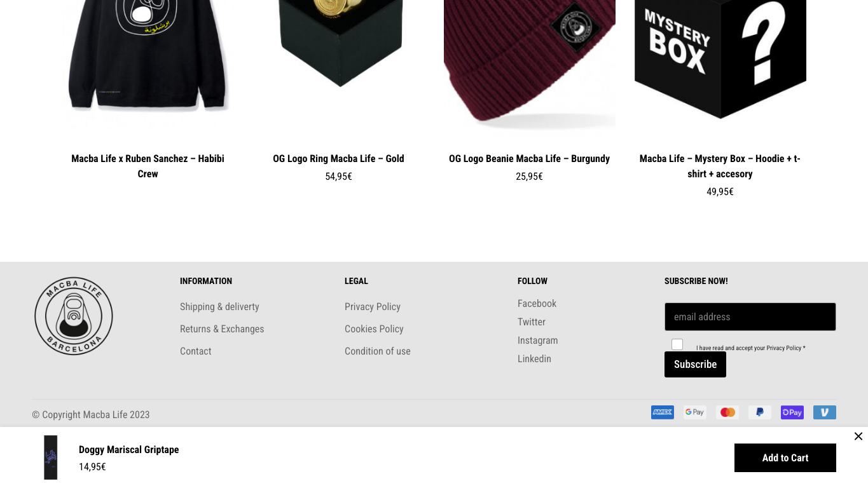Open OG Logo Ring Gold product title

[338, 158]
